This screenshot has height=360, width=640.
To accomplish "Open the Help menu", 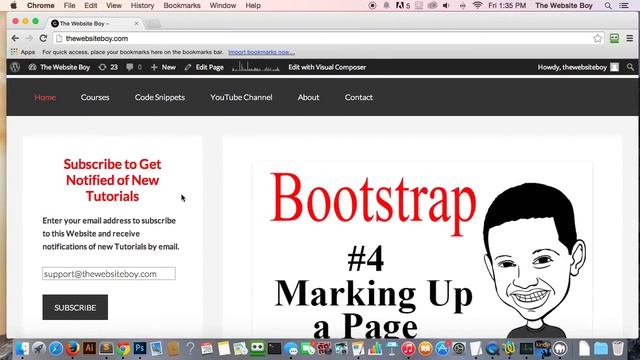I will (253, 5).
